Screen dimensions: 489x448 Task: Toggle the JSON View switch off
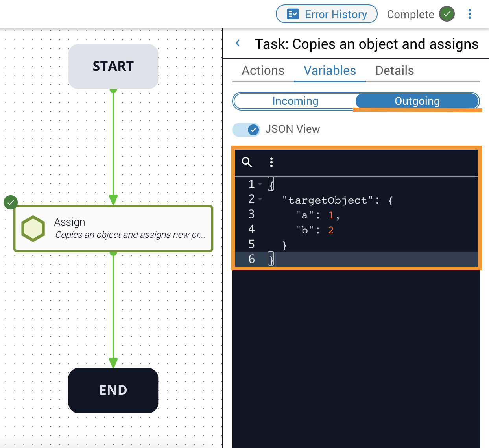coord(246,130)
